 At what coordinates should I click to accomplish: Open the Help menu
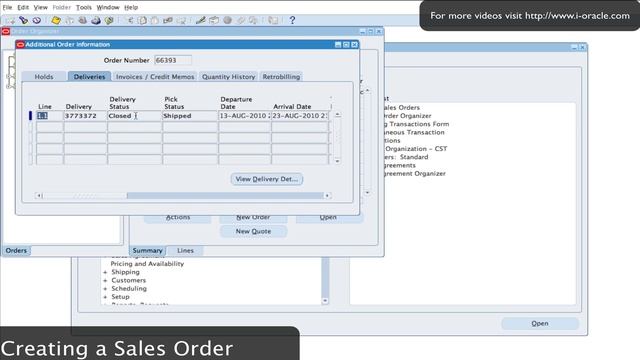(x=131, y=7)
